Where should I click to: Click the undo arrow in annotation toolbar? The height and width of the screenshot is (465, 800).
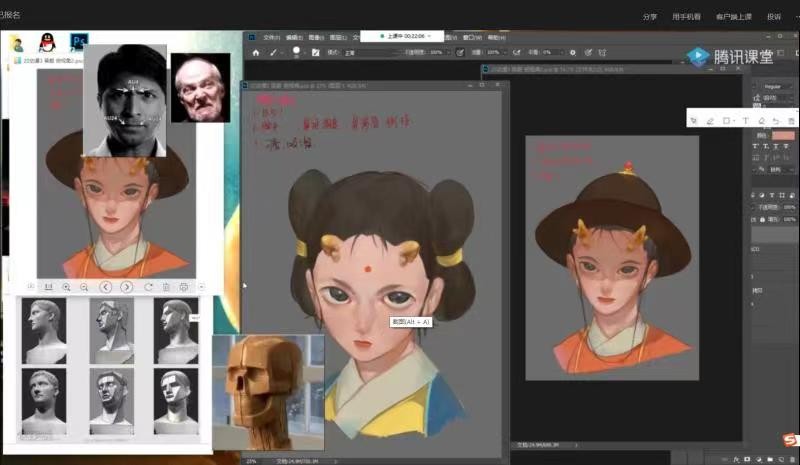(x=776, y=121)
